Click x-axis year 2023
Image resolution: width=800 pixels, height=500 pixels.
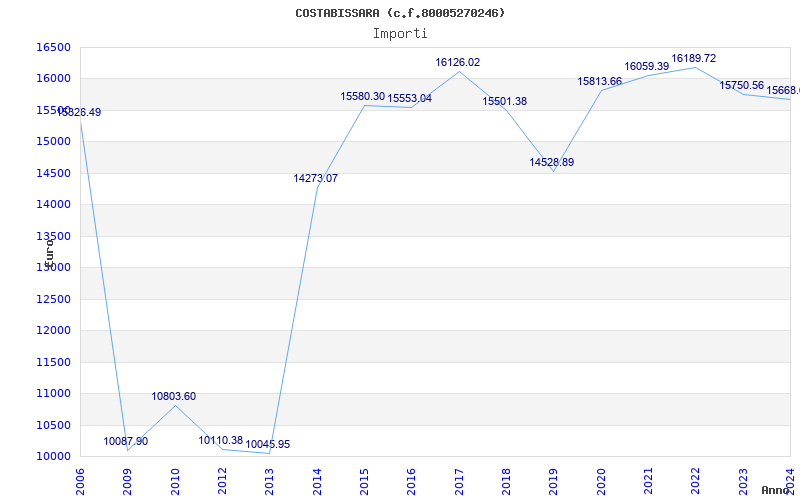tap(743, 481)
